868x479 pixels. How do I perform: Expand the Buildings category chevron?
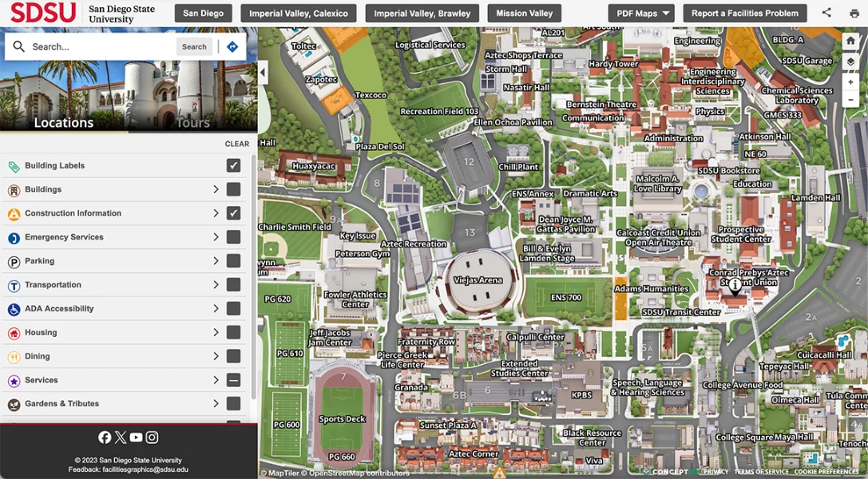[216, 189]
